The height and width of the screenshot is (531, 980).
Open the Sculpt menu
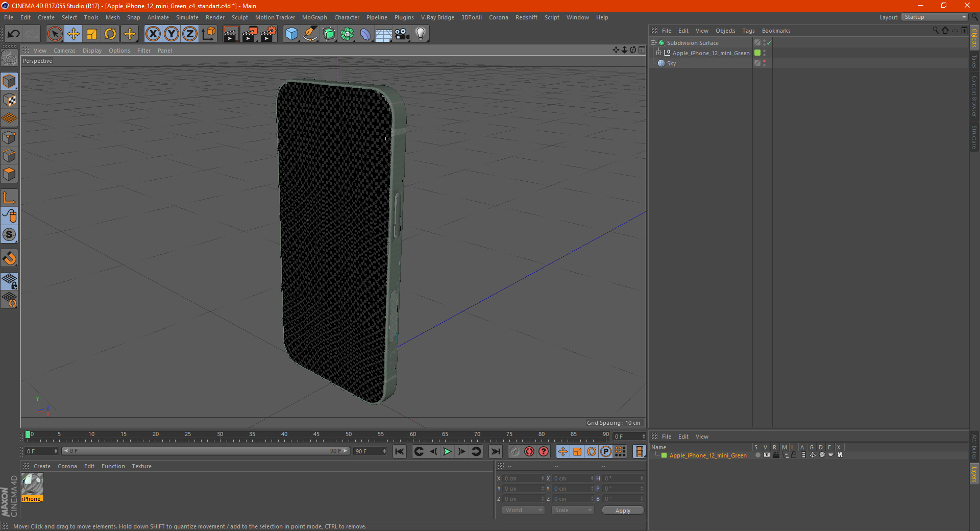[x=239, y=17]
